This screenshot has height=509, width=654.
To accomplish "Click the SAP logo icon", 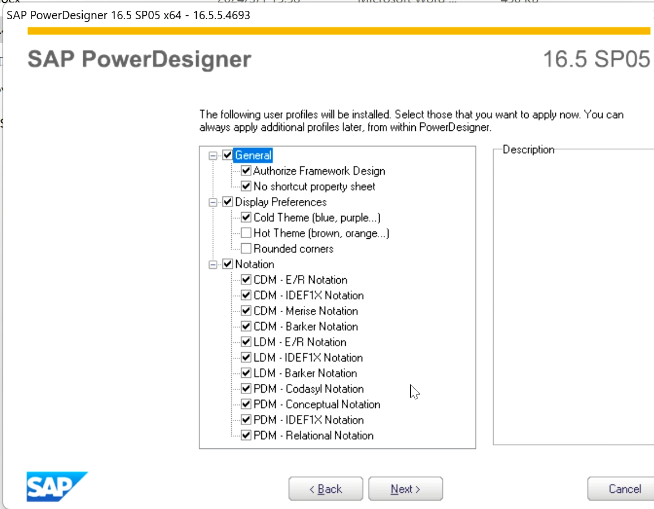I will [57, 486].
